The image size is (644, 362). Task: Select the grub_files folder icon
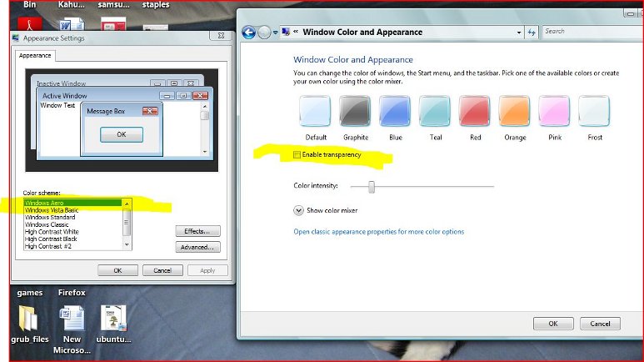28,319
